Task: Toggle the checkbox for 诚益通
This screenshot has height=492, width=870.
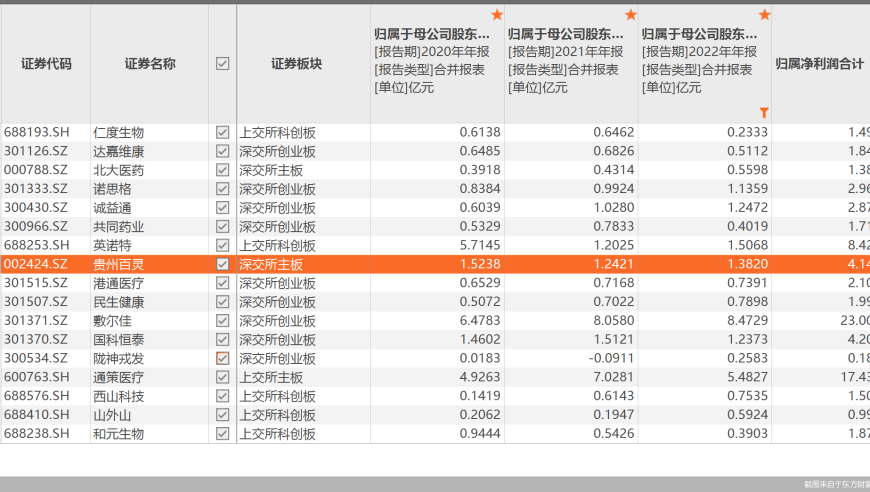Action: pyautogui.click(x=222, y=207)
